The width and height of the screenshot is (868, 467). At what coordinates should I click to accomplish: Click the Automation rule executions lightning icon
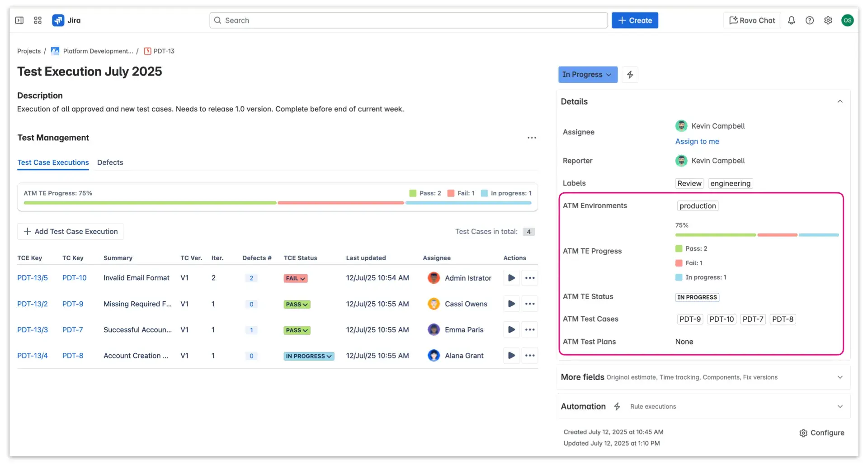pos(617,406)
